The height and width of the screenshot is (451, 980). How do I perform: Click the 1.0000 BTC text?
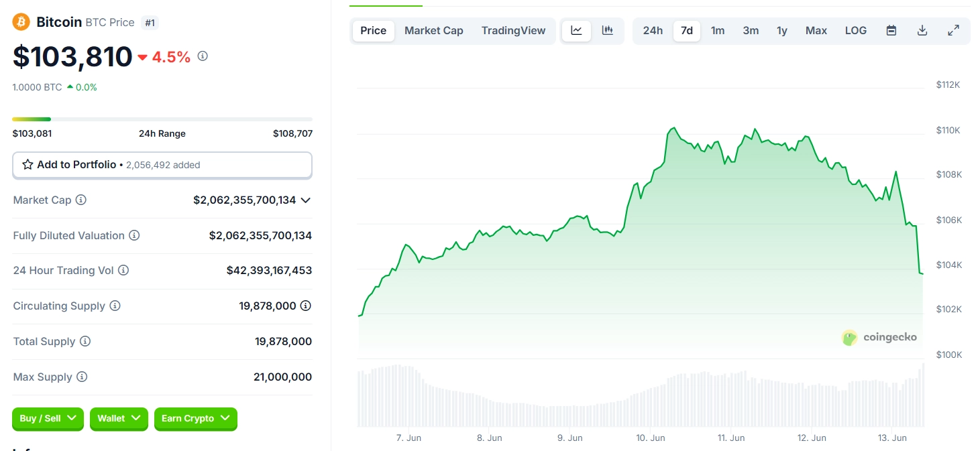[x=37, y=87]
